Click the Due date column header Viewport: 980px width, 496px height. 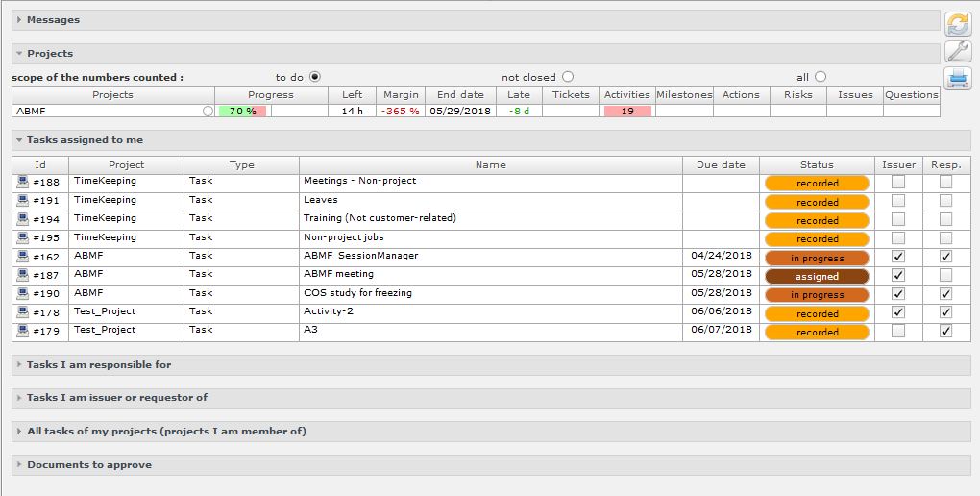721,165
